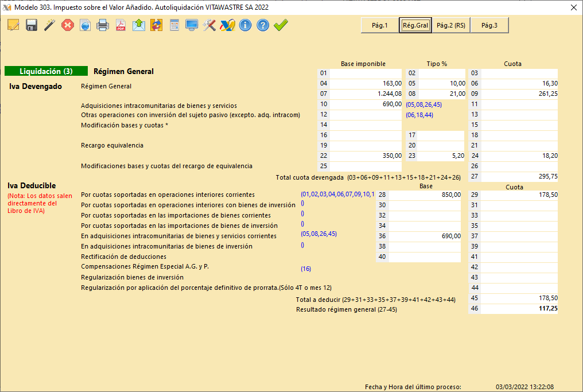Click the magic wand icon
583x392 pixels.
[x=49, y=25]
